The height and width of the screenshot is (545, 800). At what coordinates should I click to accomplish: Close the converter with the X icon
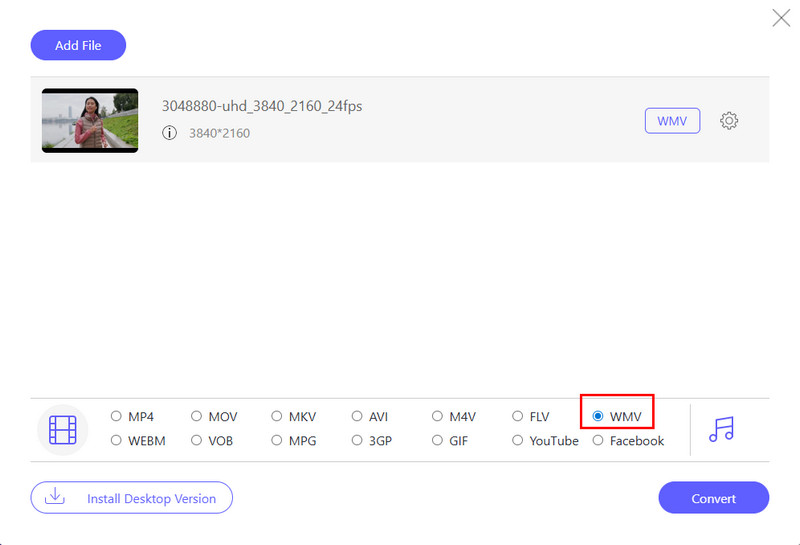[x=781, y=18]
